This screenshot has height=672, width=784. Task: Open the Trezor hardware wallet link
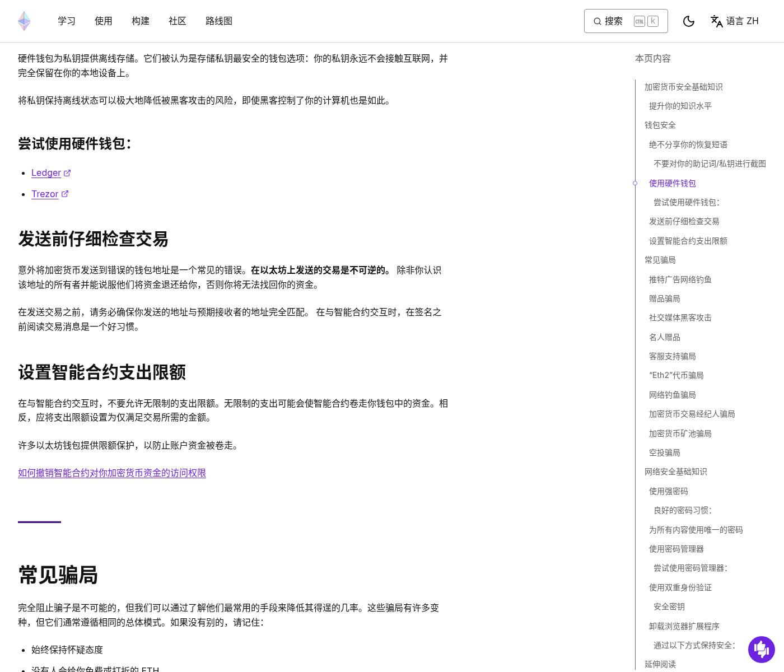(50, 194)
